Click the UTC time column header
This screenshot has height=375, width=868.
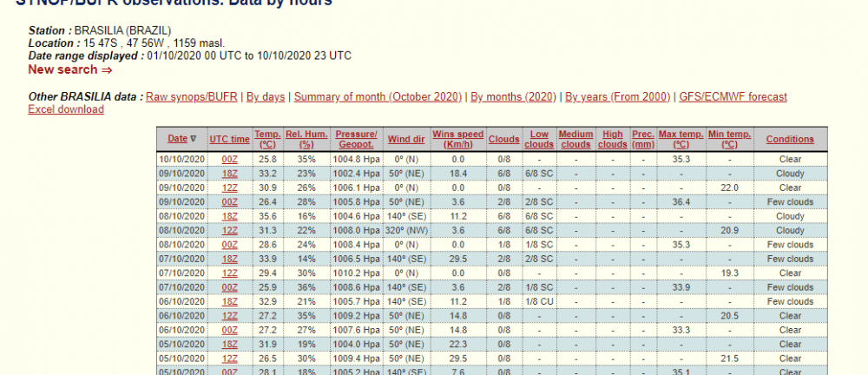[230, 139]
